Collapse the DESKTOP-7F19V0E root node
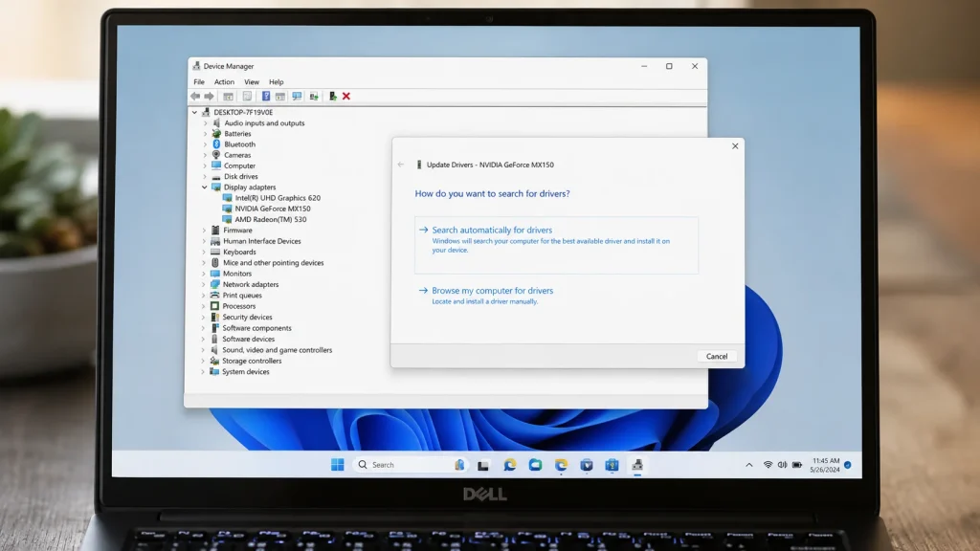 tap(194, 113)
